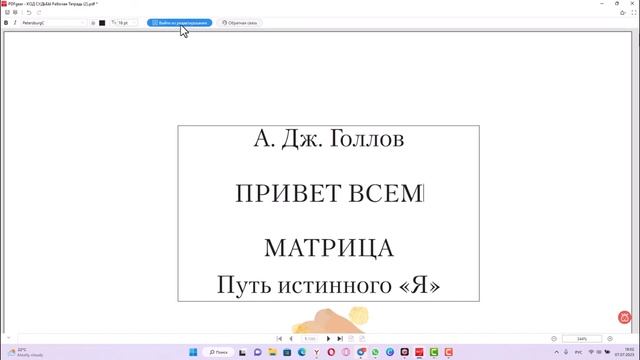Click the home icon at top right

click(x=622, y=13)
